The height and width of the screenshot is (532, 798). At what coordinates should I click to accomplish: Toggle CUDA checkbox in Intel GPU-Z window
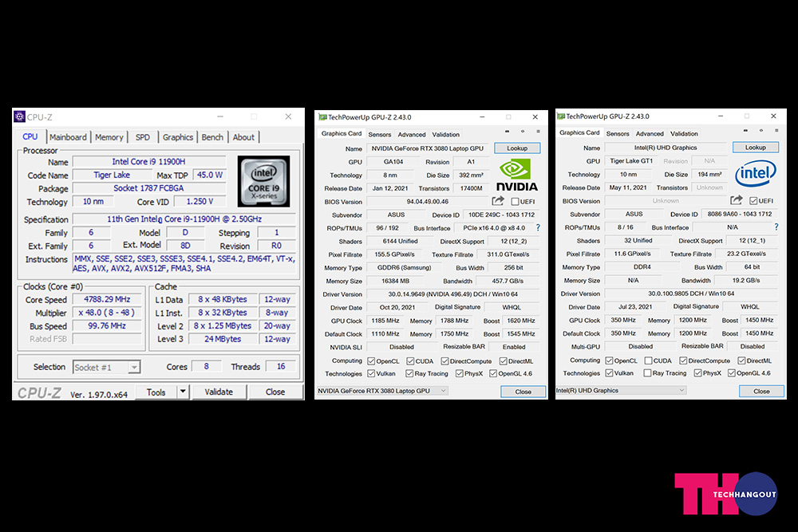tap(648, 360)
